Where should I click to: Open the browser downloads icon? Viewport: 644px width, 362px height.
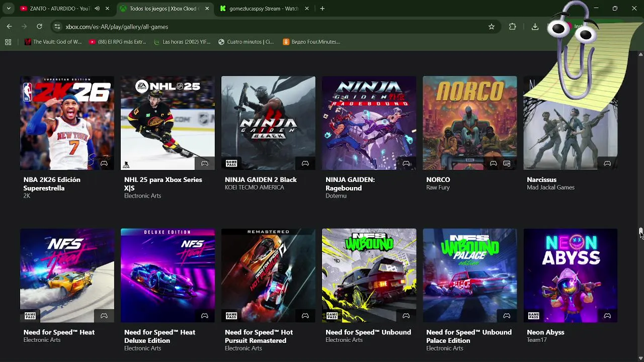[535, 27]
